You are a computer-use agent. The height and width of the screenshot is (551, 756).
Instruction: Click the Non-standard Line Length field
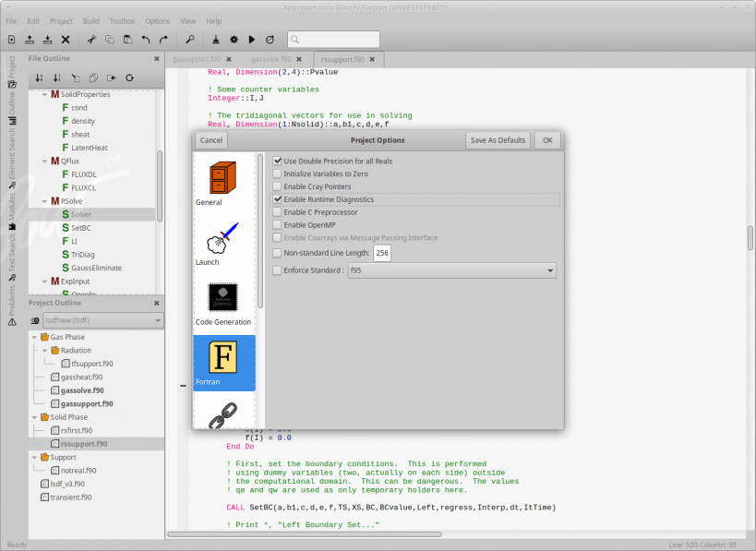pyautogui.click(x=382, y=252)
